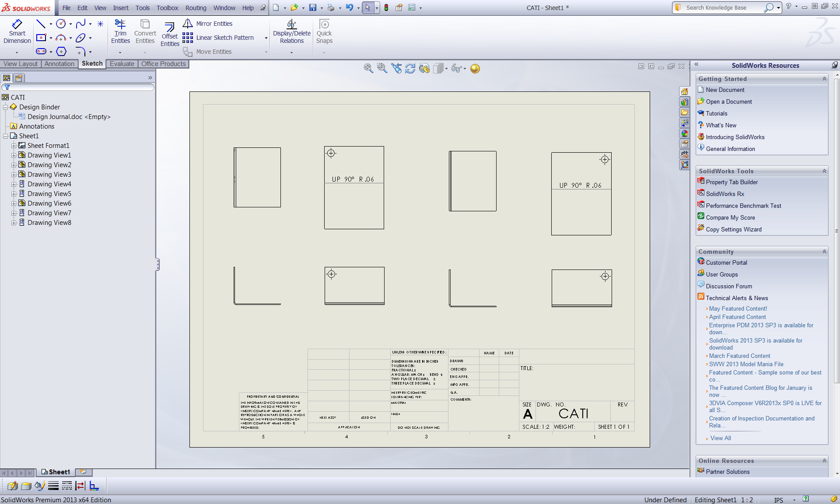Click Mirror Entities
The height and width of the screenshot is (504, 840).
click(x=208, y=24)
